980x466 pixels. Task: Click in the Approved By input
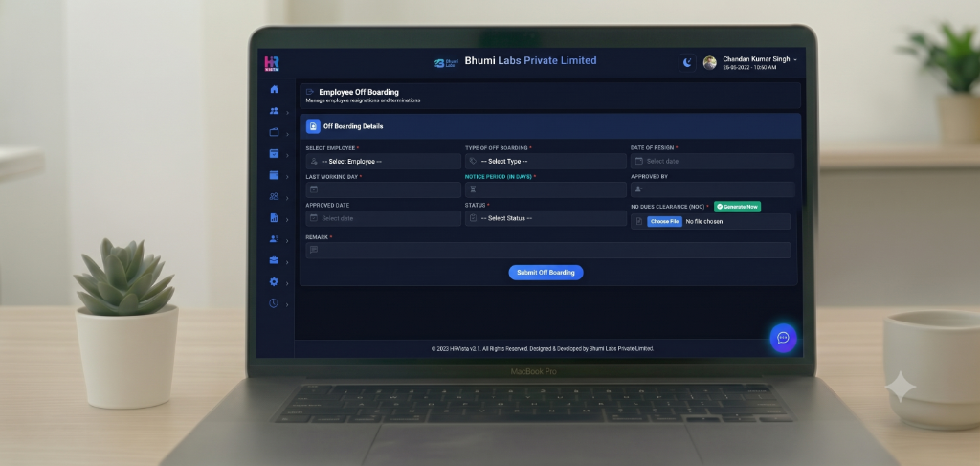pyautogui.click(x=712, y=189)
